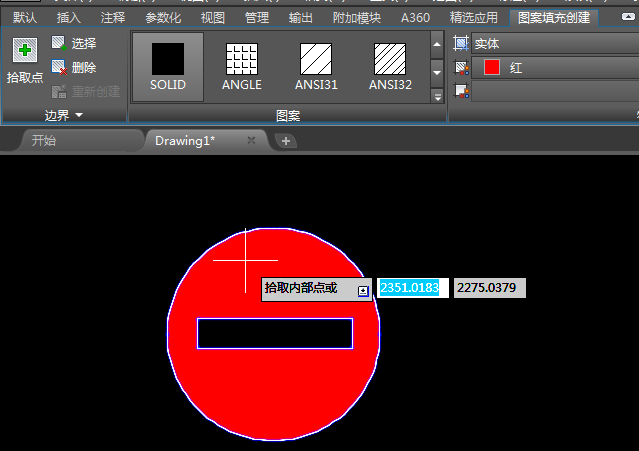
Task: Open the 默认 ribbon tab
Action: coord(24,18)
